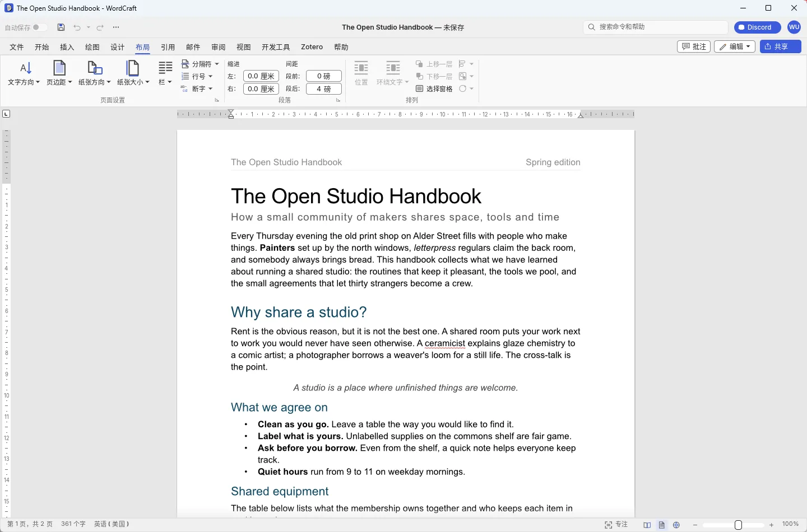This screenshot has height=532, width=807.
Task: Click the 共享 share button
Action: click(x=781, y=46)
